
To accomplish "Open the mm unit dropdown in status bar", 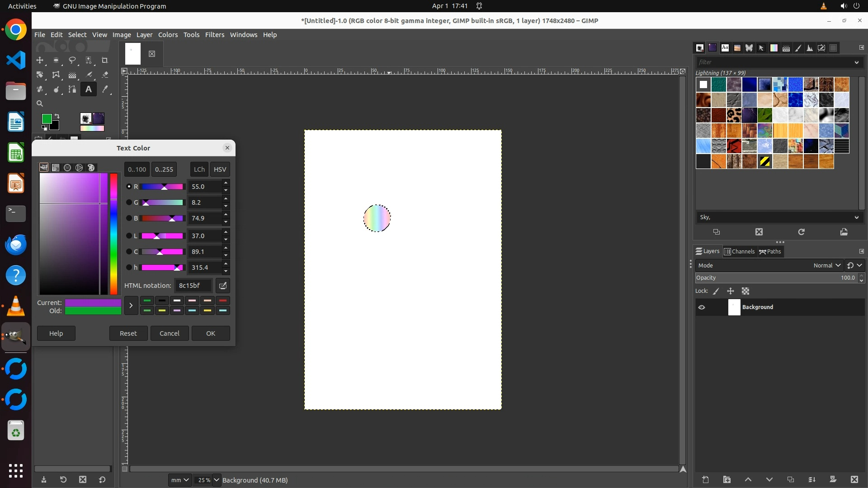I will (x=179, y=480).
